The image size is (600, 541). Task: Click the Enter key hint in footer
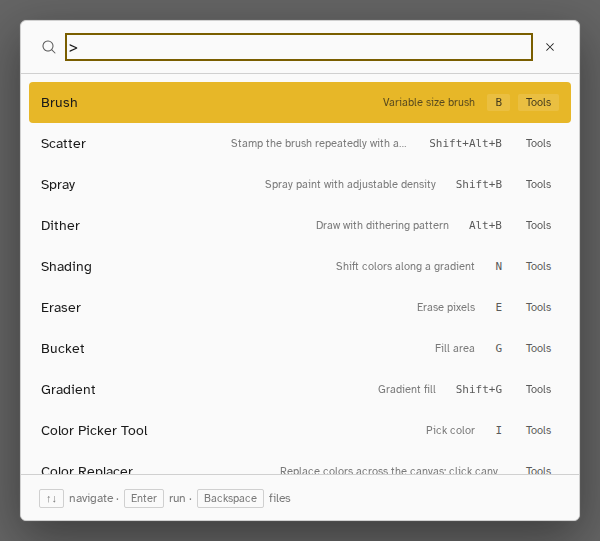(144, 498)
